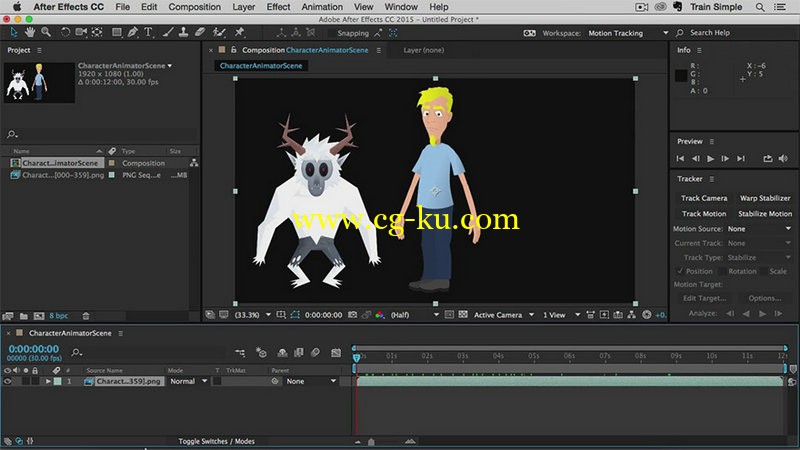Select the Clone Stamp tool

click(183, 32)
